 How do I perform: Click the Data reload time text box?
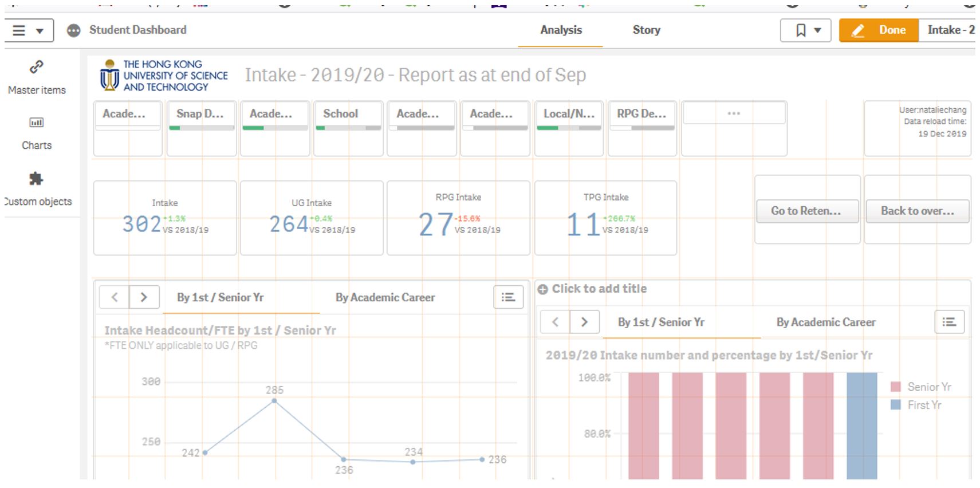(x=918, y=128)
